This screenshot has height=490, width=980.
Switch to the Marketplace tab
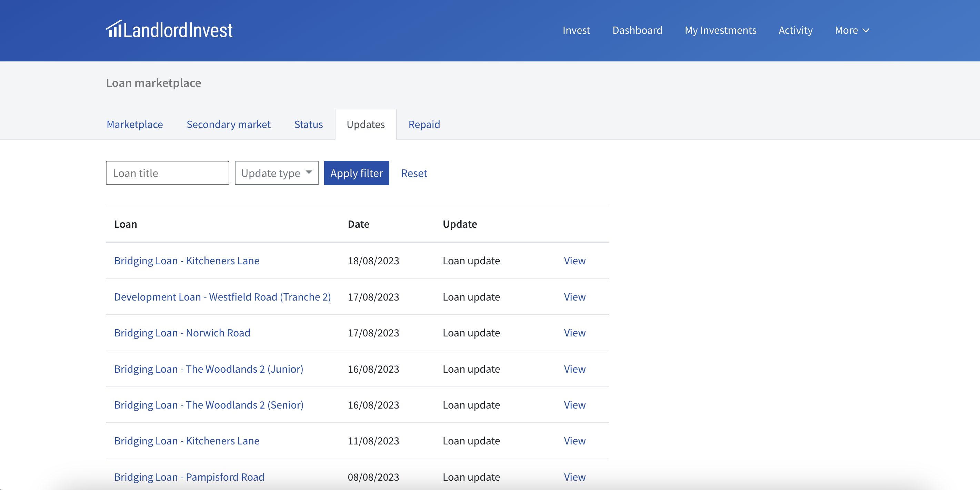click(x=135, y=124)
